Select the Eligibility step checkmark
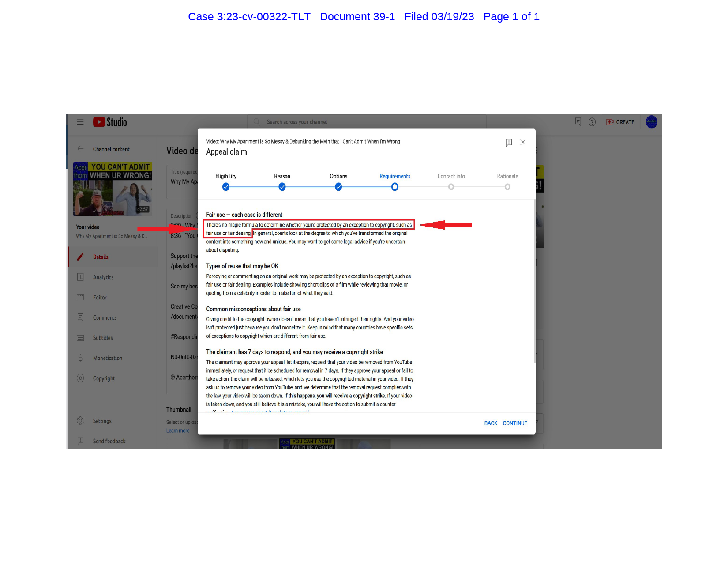The width and height of the screenshot is (728, 563). click(x=226, y=187)
